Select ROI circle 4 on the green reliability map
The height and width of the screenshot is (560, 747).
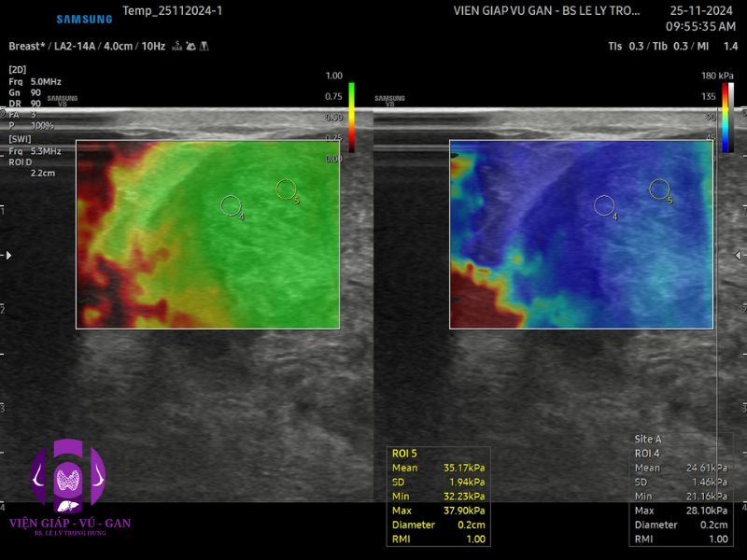[x=231, y=205]
